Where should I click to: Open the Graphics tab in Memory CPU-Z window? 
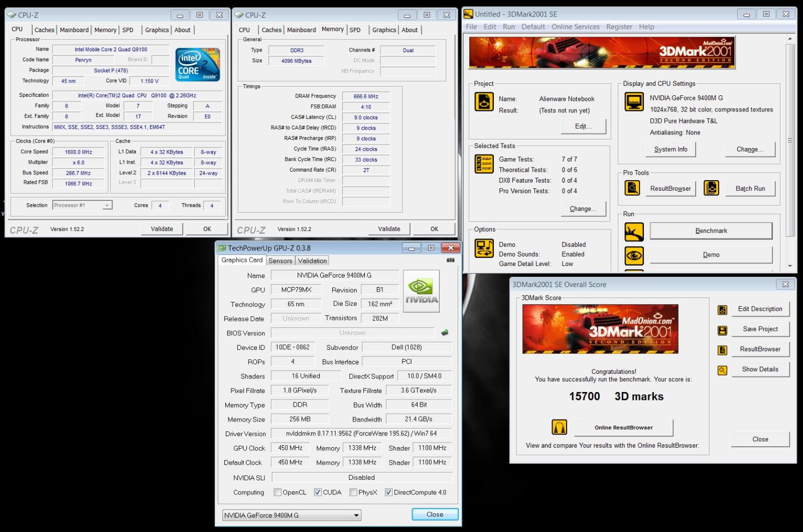[384, 30]
